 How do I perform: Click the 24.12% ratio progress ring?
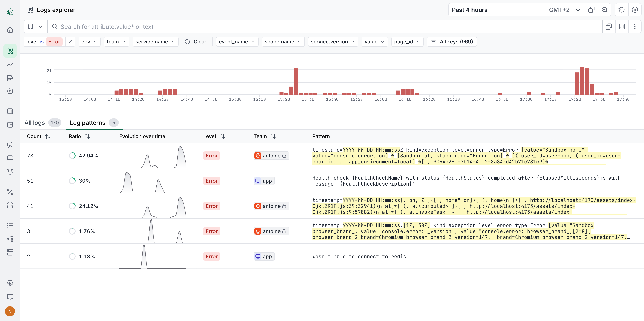[72, 206]
